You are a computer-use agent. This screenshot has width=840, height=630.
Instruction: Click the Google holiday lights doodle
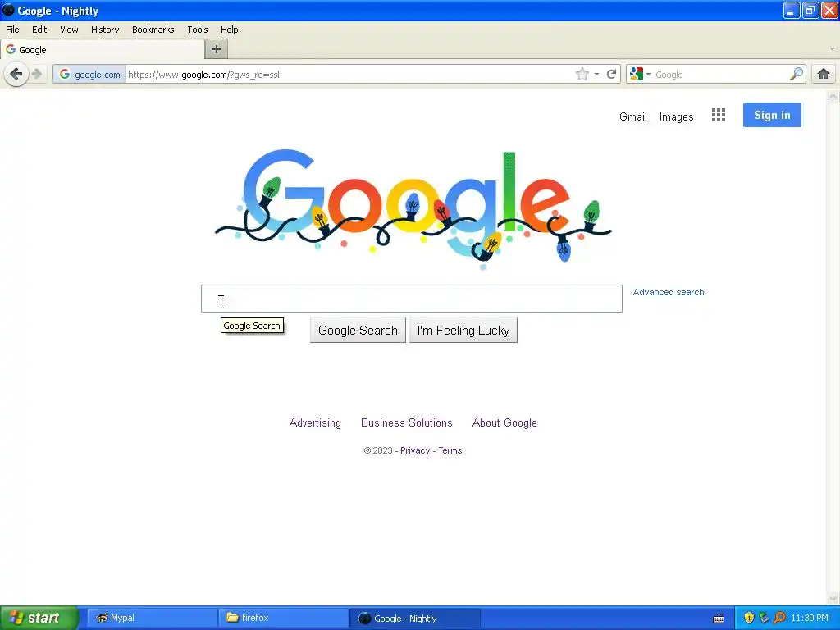[413, 209]
